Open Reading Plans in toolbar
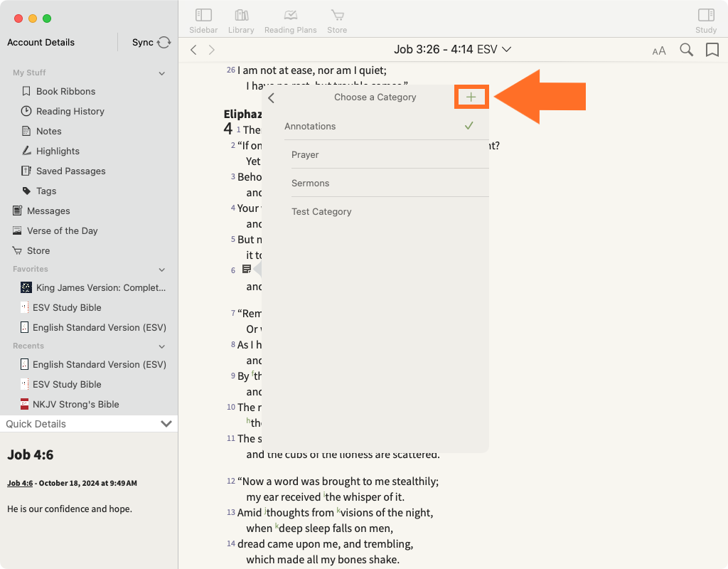728x569 pixels. click(290, 21)
